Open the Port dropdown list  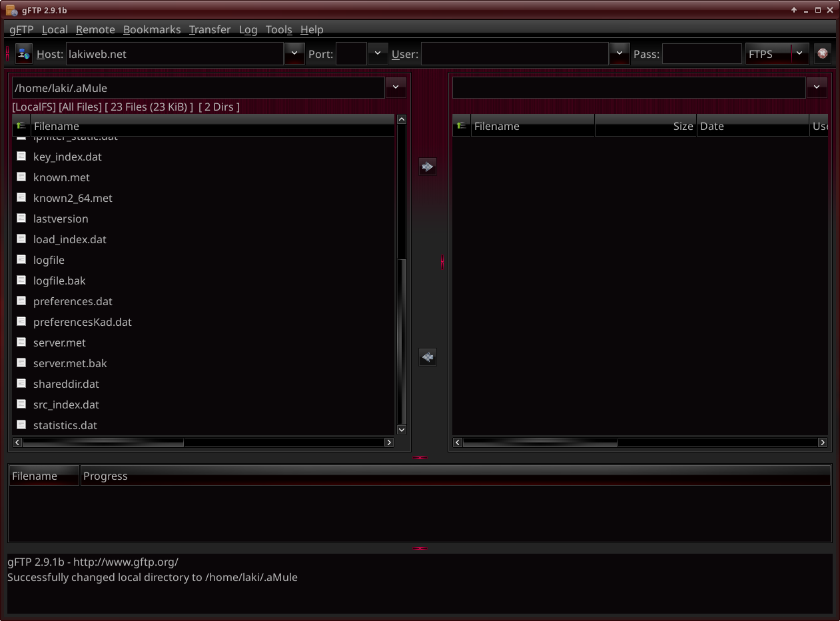[x=378, y=54]
